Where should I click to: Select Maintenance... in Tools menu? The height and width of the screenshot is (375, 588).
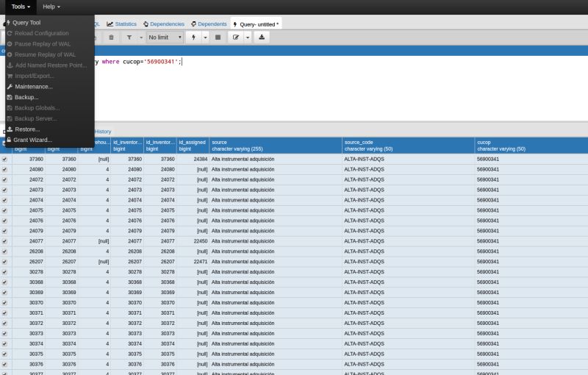pos(49,87)
